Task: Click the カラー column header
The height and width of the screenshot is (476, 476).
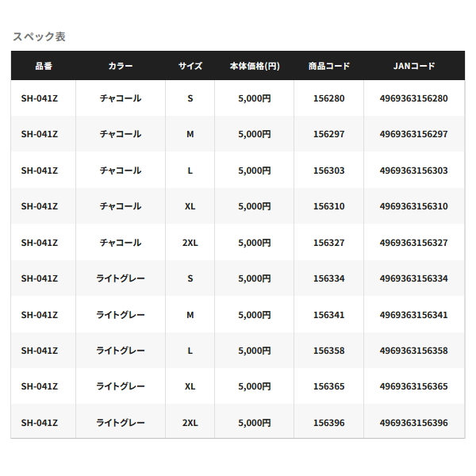Action: tap(121, 67)
